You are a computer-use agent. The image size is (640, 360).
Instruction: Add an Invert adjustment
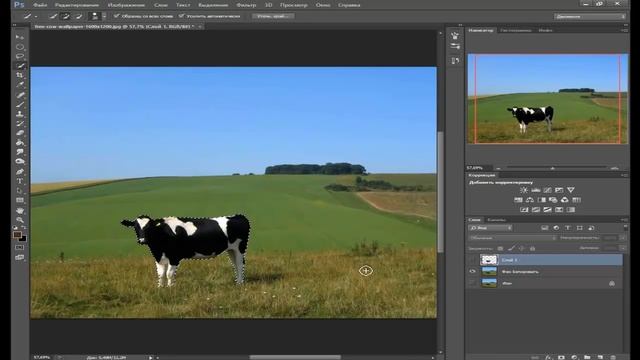coord(524,210)
